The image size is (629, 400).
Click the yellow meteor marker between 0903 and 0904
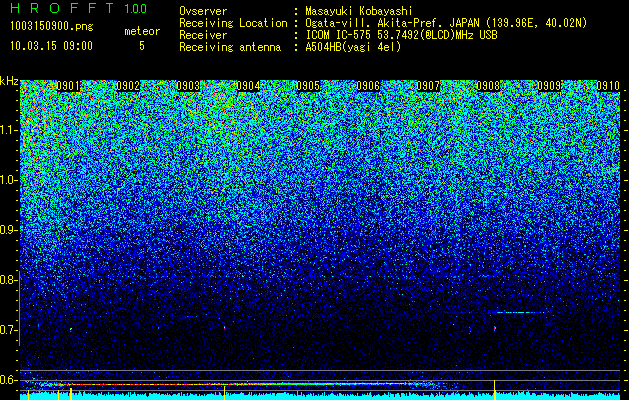[x=224, y=392]
